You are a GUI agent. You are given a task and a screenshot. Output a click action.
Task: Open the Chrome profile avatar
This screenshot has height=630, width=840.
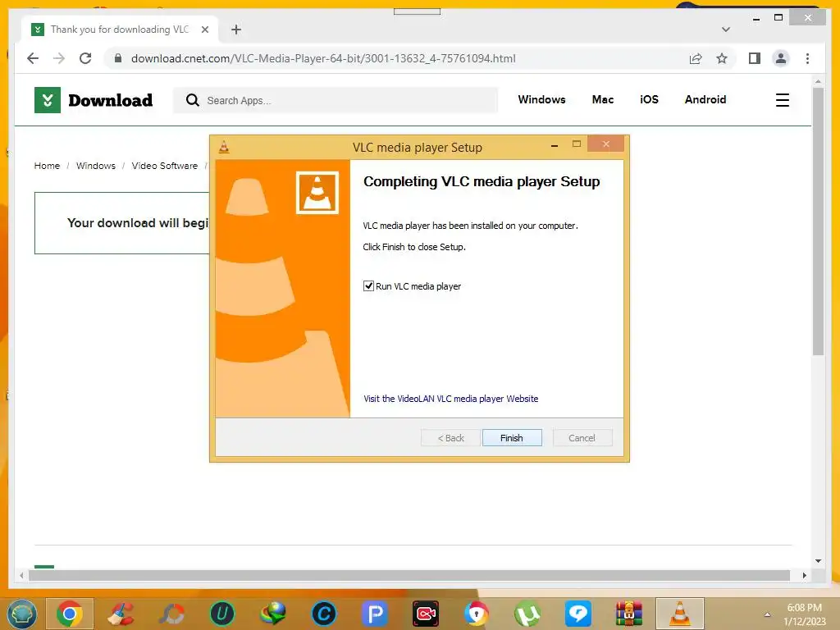[x=781, y=58]
